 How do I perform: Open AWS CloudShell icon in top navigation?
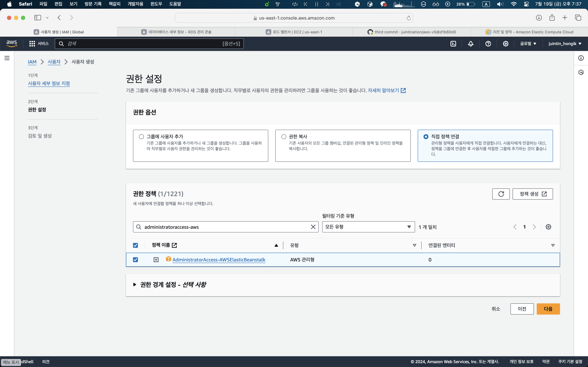click(453, 44)
